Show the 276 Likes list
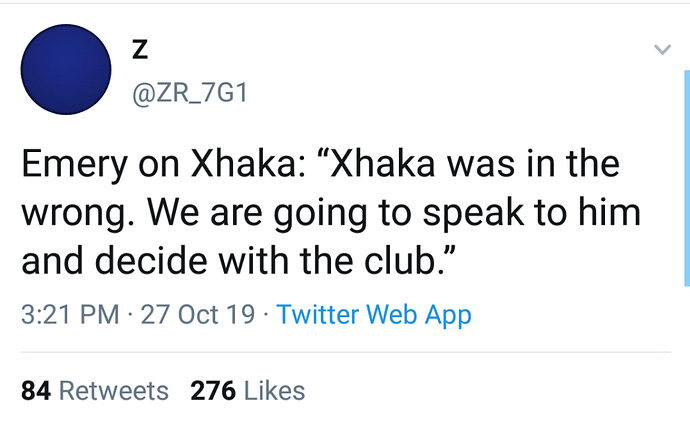The width and height of the screenshot is (690, 422). click(x=248, y=391)
